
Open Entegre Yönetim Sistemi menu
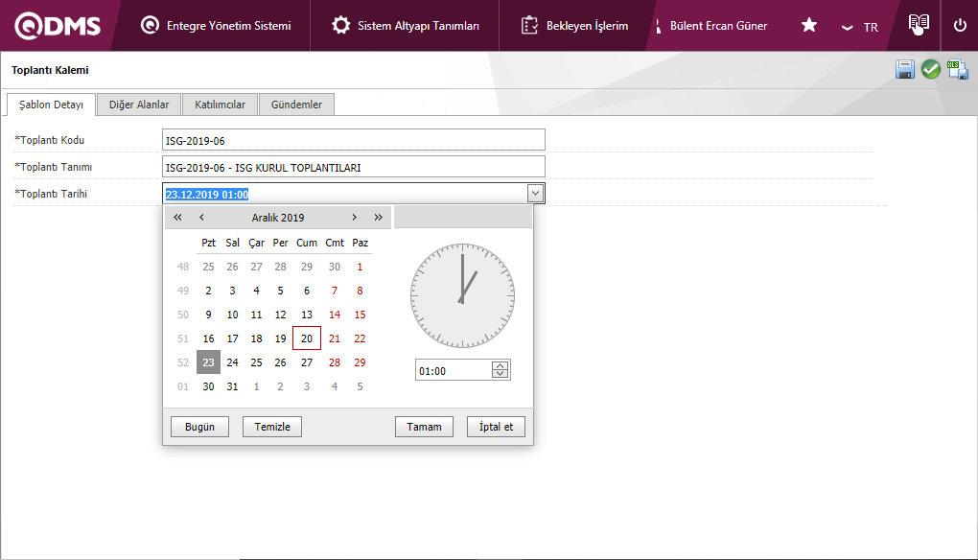click(x=216, y=26)
